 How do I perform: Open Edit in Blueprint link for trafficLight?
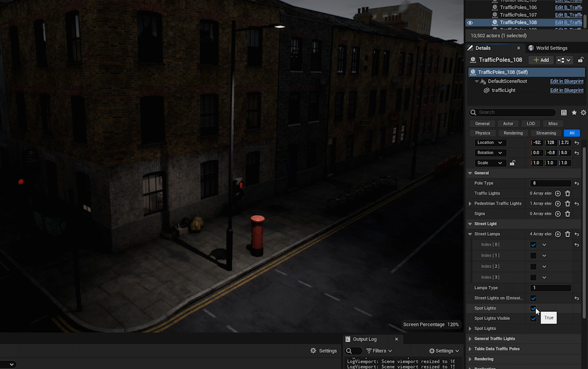(566, 91)
